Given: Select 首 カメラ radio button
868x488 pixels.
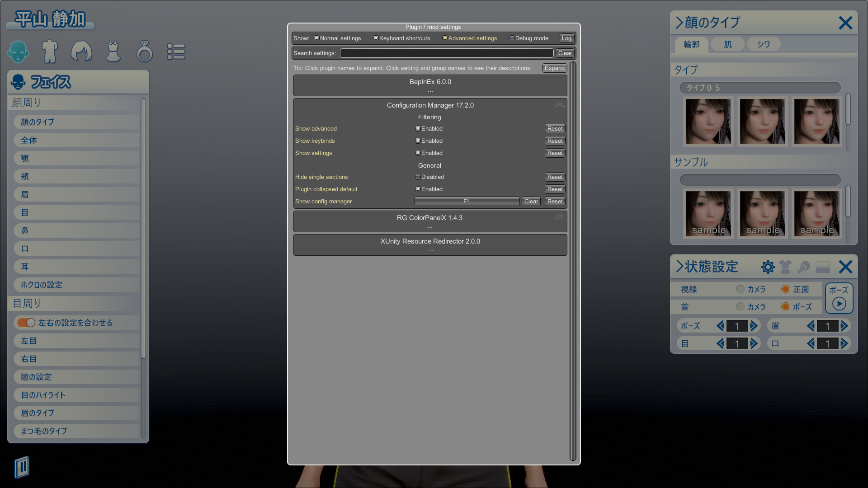Looking at the screenshot, I should pos(740,307).
